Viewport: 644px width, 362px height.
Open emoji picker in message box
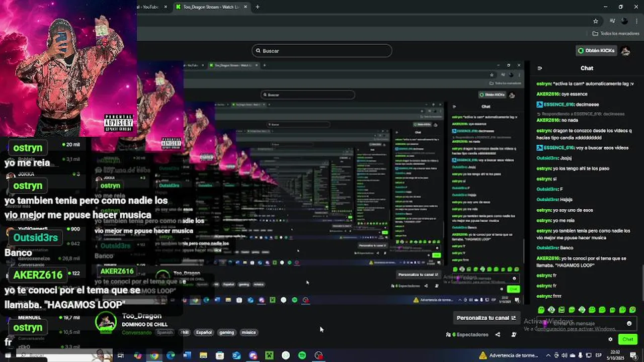pyautogui.click(x=629, y=323)
